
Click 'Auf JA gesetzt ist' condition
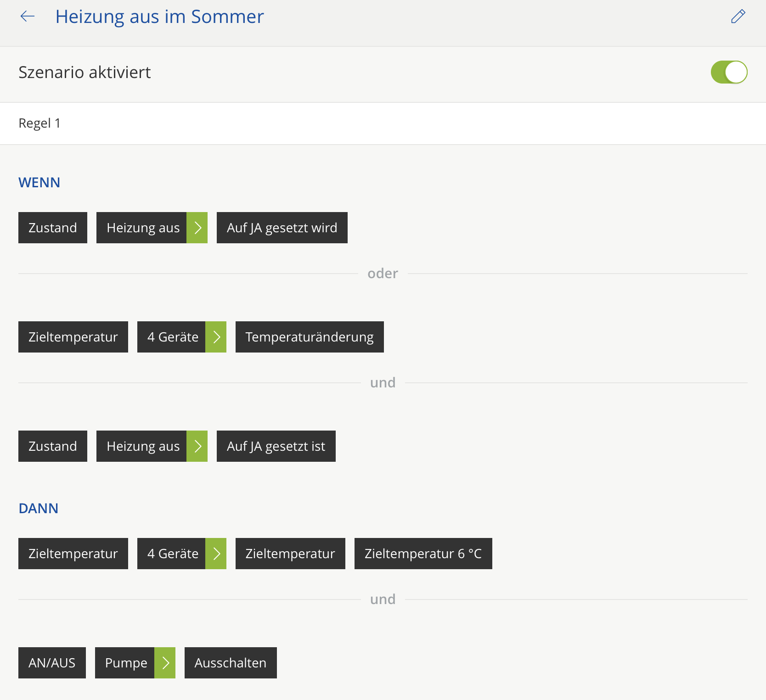tap(276, 446)
